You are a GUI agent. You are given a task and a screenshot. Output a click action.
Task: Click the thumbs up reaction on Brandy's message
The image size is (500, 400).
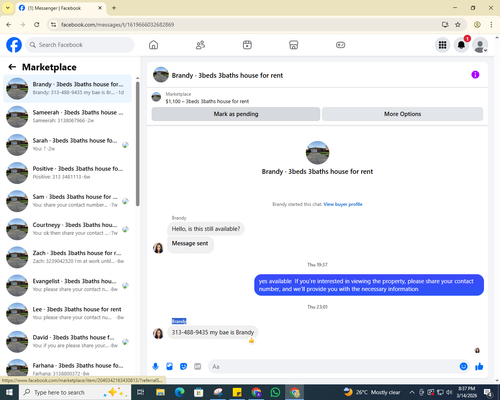pyautogui.click(x=251, y=340)
